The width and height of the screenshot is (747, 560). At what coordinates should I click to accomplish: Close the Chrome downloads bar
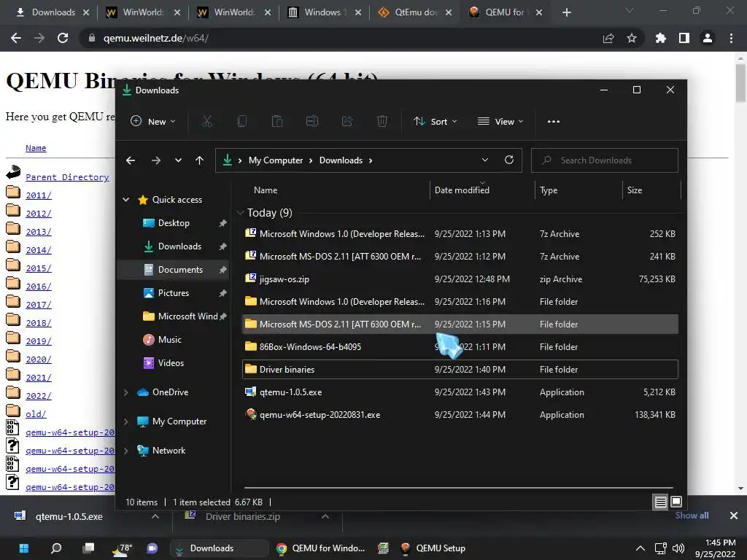pos(734,516)
